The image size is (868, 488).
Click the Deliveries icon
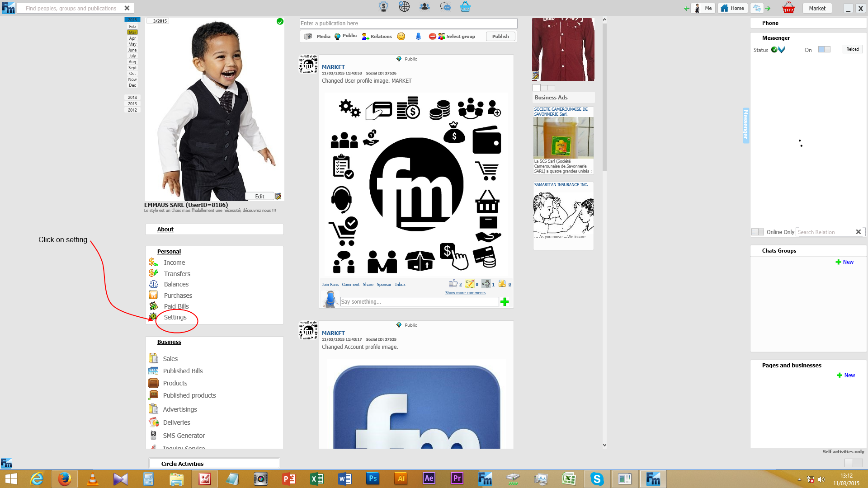(154, 422)
